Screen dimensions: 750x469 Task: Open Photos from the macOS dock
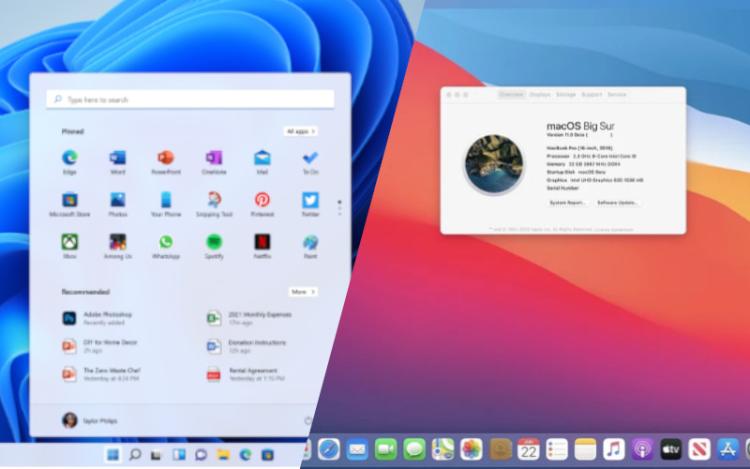(x=472, y=449)
